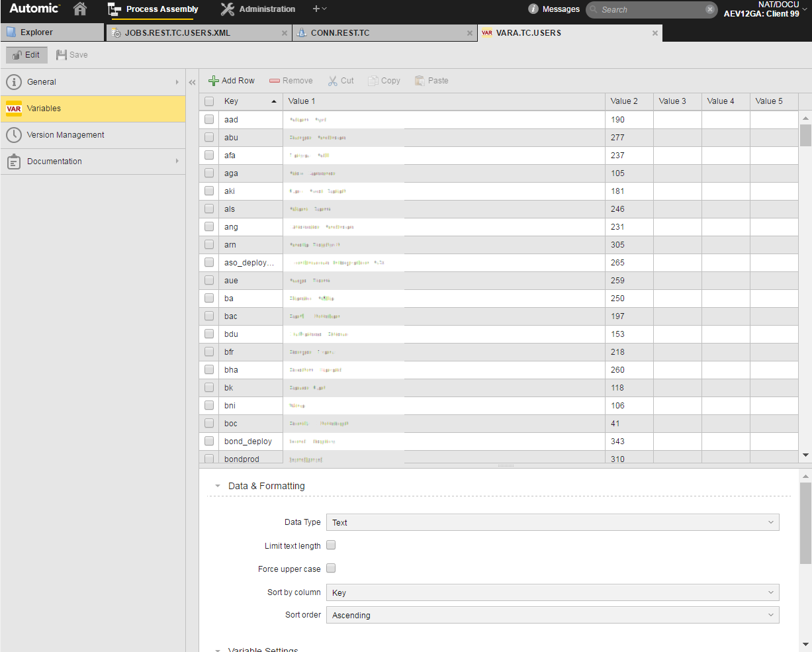812x652 pixels.
Task: Enable the Limit text length checkbox
Action: [330, 545]
